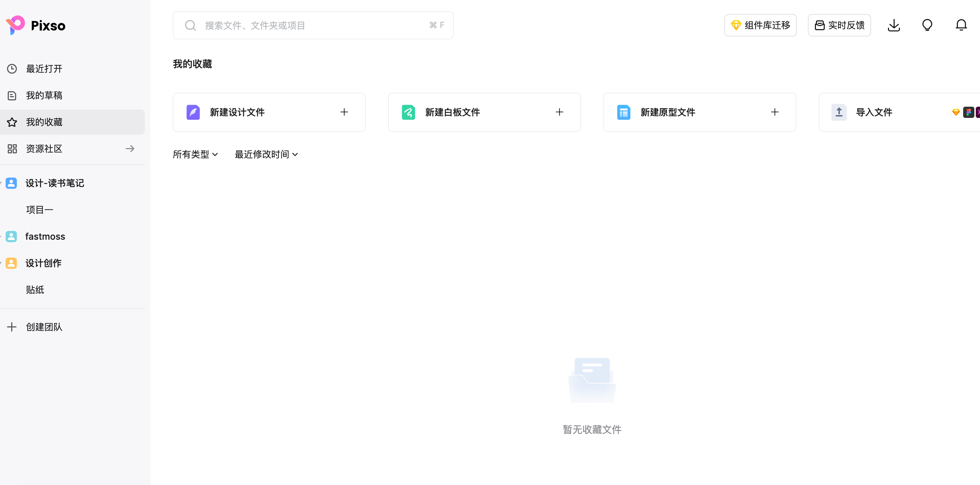
Task: Open 我的草稿 drafts
Action: pos(72,95)
